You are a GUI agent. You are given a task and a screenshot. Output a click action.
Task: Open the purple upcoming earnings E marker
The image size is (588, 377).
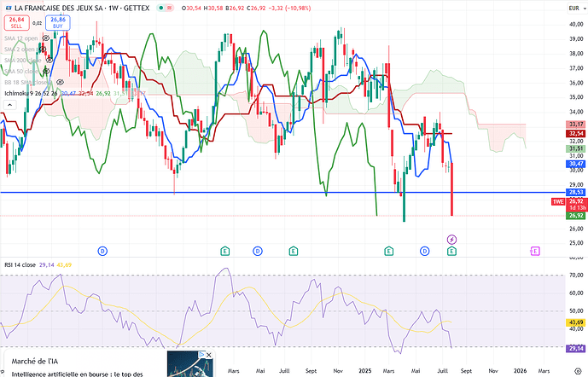(x=535, y=251)
